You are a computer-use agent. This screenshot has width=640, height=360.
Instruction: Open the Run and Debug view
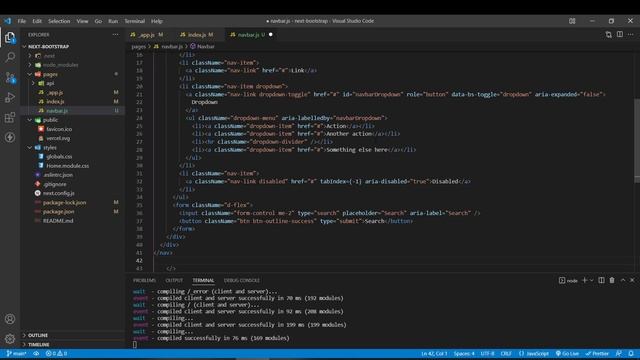[10, 98]
